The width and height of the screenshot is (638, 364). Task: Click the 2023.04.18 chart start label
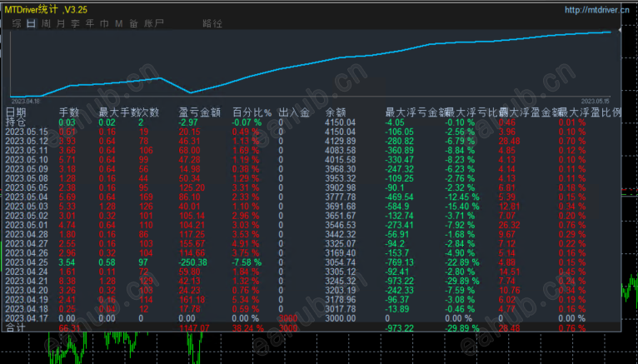(x=26, y=102)
